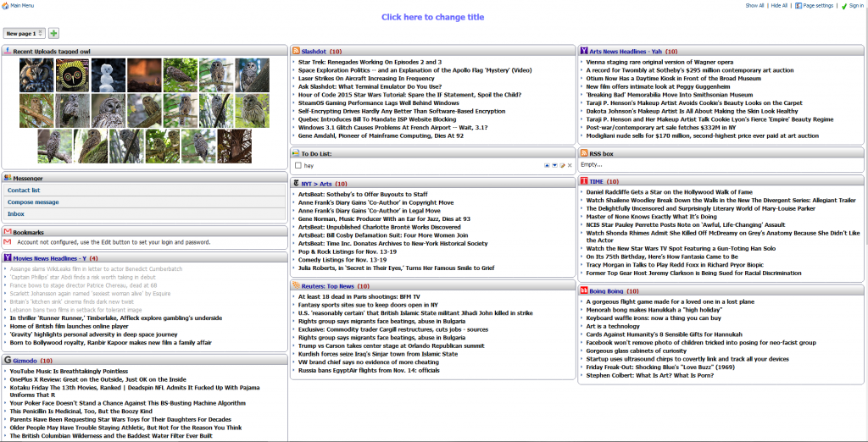Screen dimensions: 868x442
Task: Open Contact list in Messenger
Action: click(x=24, y=191)
